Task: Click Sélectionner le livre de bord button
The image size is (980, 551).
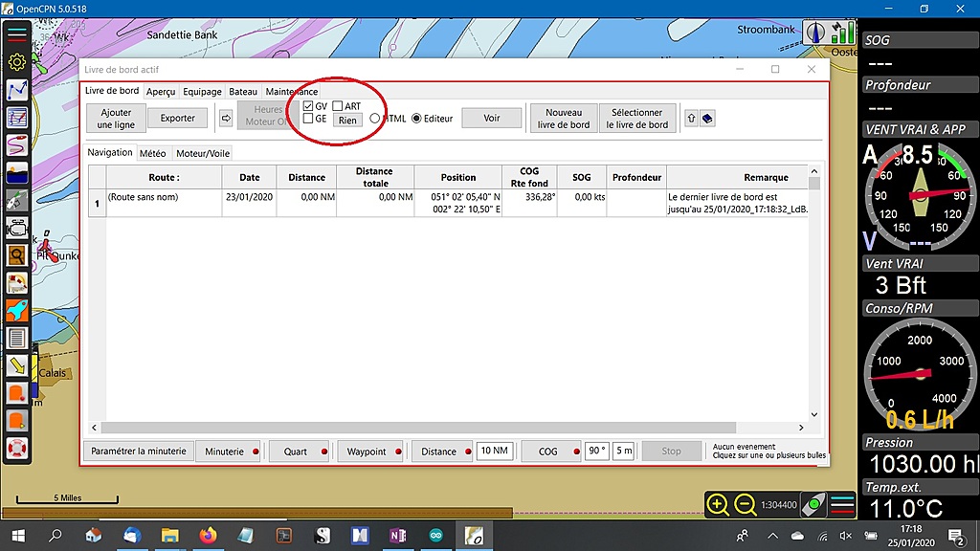Action: coord(636,118)
